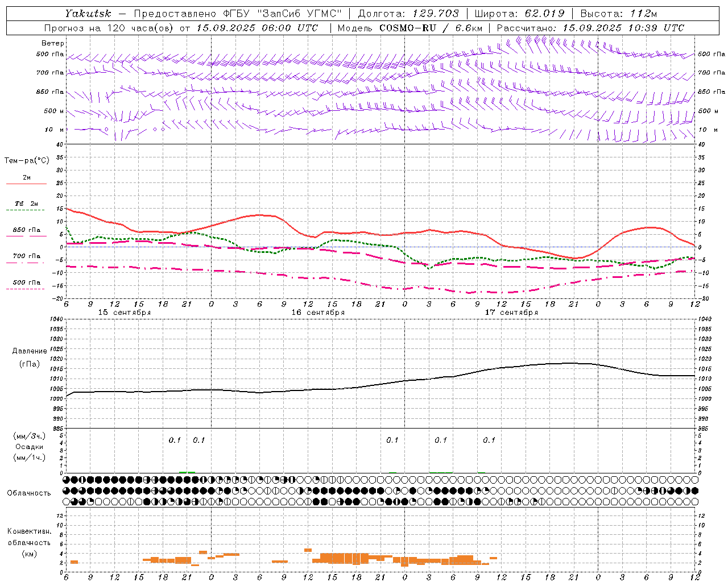Click the 17 сентября date label
Image resolution: width=728 pixels, height=582 pixels.
click(511, 313)
